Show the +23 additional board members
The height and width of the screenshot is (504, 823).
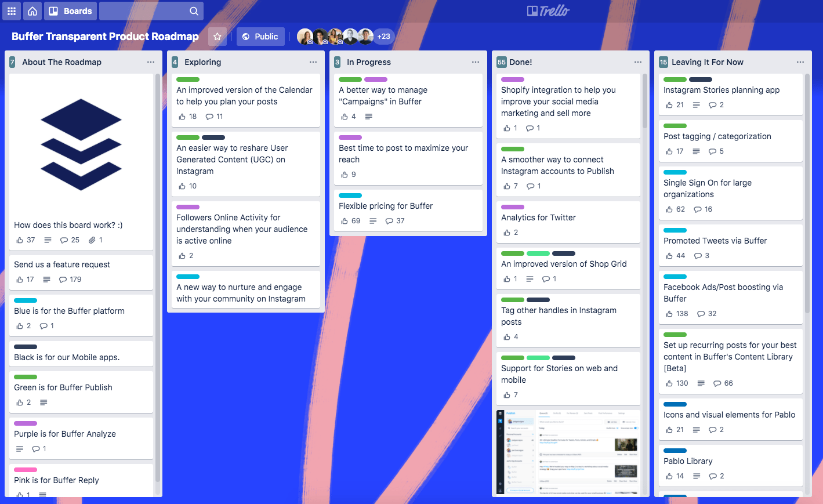(383, 37)
